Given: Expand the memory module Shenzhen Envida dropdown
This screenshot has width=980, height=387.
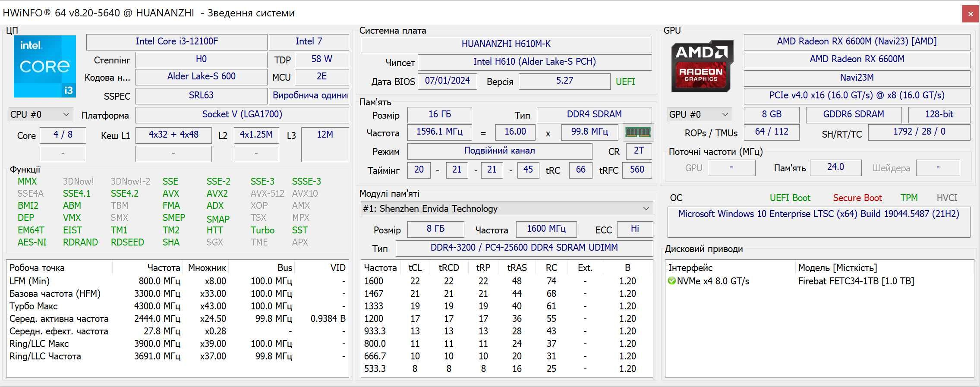Looking at the screenshot, I should tap(507, 208).
